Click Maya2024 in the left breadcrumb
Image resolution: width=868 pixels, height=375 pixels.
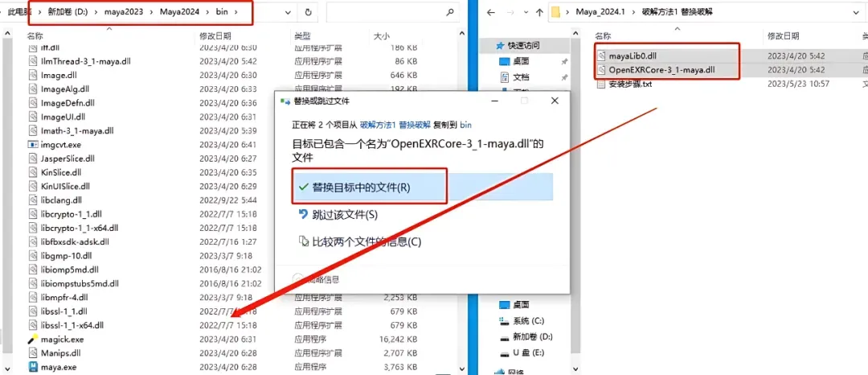(x=178, y=12)
